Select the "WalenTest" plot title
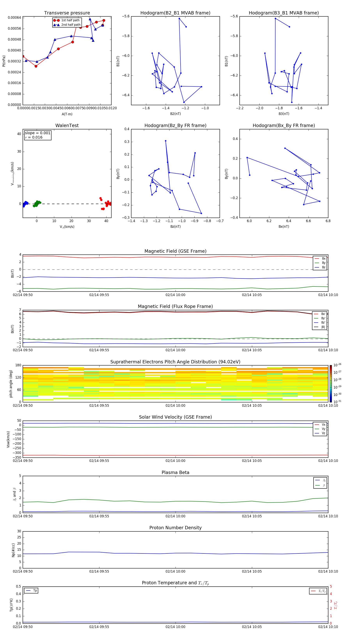Viewport: 351px width, 644px height. pyautogui.click(x=67, y=125)
